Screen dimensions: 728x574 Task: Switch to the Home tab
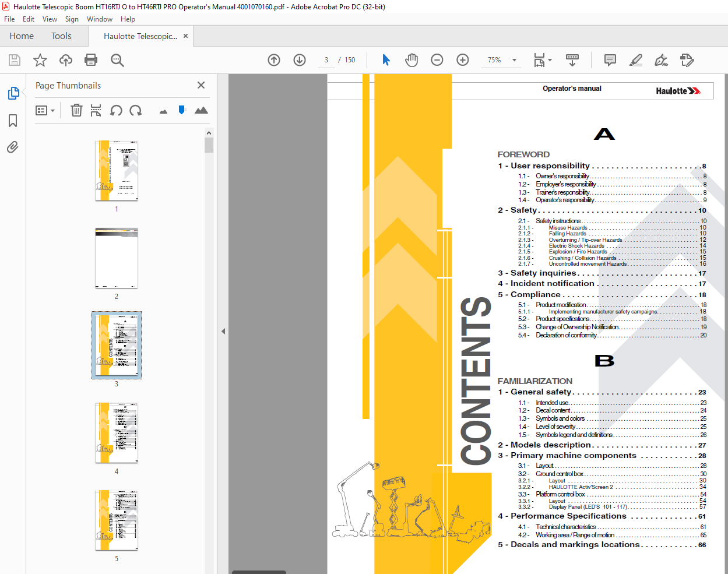22,36
